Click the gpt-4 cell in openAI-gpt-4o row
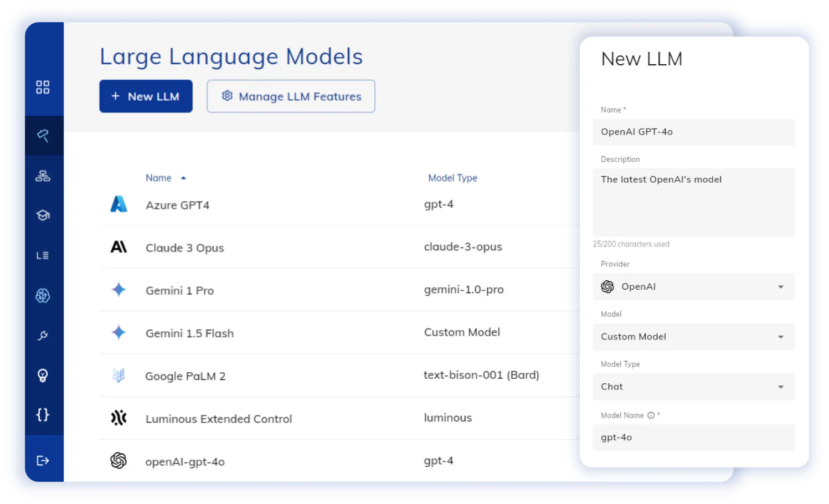 [x=439, y=461]
